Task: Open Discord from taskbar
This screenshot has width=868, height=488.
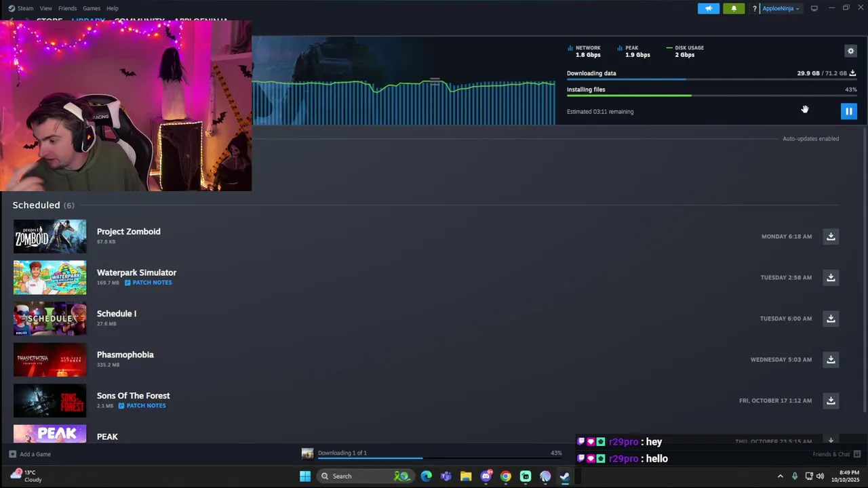Action: point(486,476)
